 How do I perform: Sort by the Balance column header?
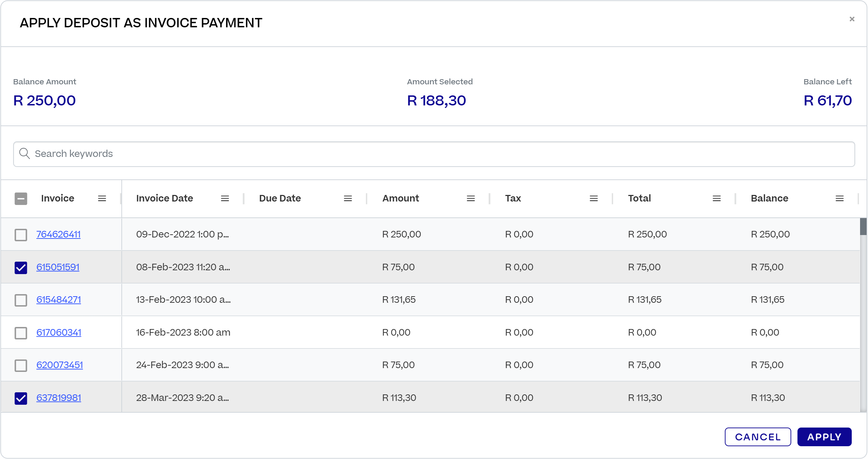pos(769,198)
